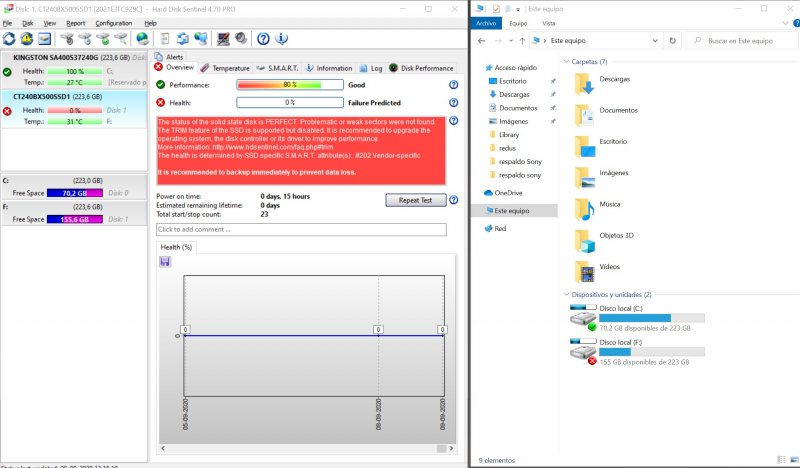The height and width of the screenshot is (468, 800).
Task: Open the Help menu in Hard Disk Sentinel
Action: pyautogui.click(x=151, y=23)
